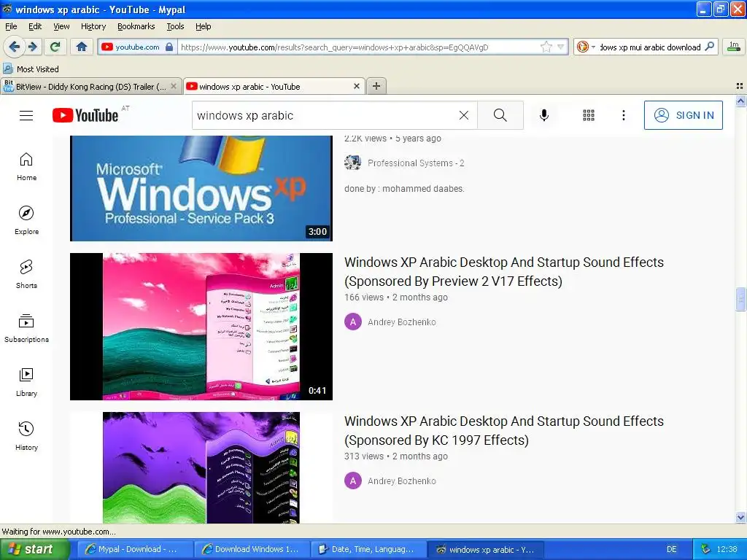Open the Preview 2 V17 Effects video title
The width and height of the screenshot is (747, 560).
tap(504, 271)
